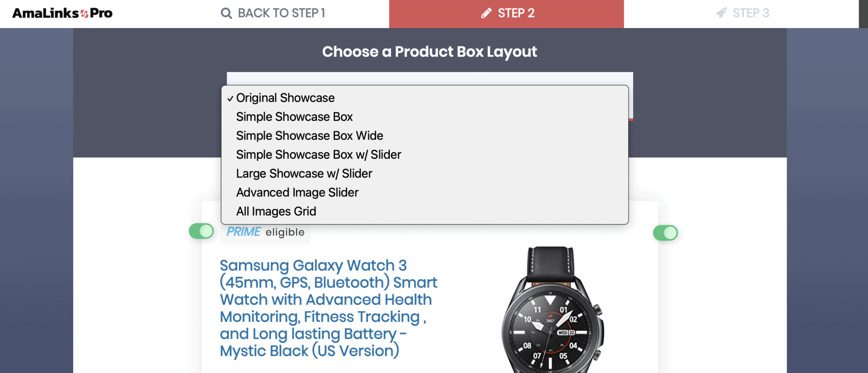Screen dimensions: 868x373
Task: Select Advanced Image Slider layout
Action: coord(297,193)
